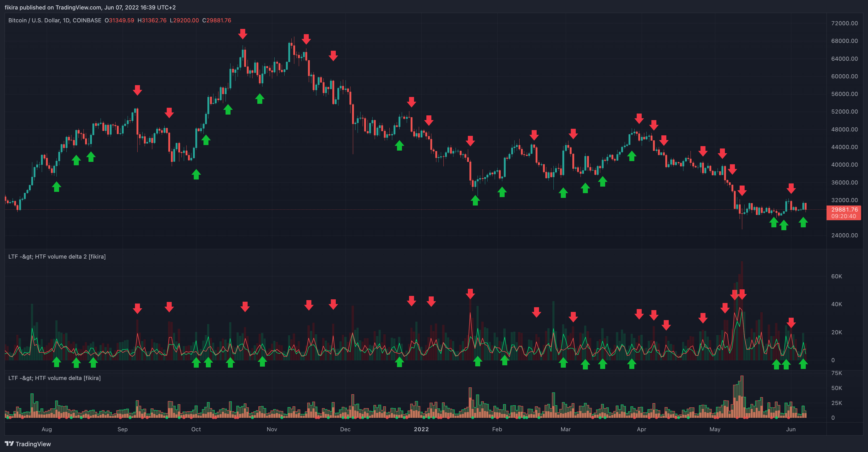The height and width of the screenshot is (452, 868).
Task: Click the 'LTF -> HTF volume delta [fikira]' label
Action: [x=55, y=378]
